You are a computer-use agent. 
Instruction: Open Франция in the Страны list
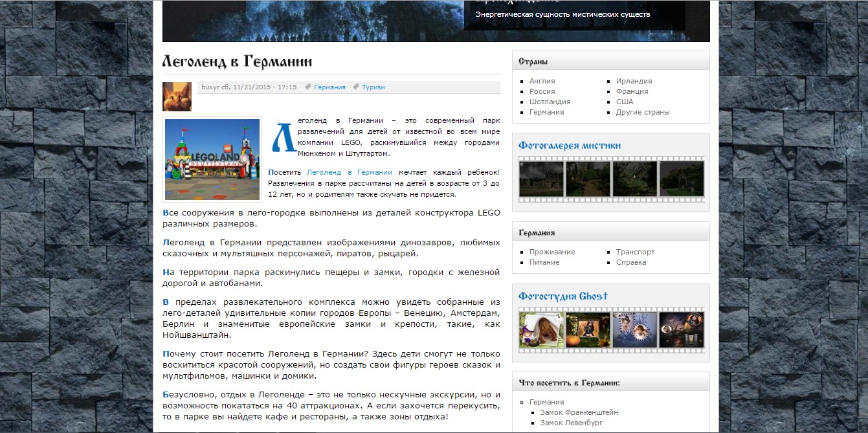click(632, 91)
